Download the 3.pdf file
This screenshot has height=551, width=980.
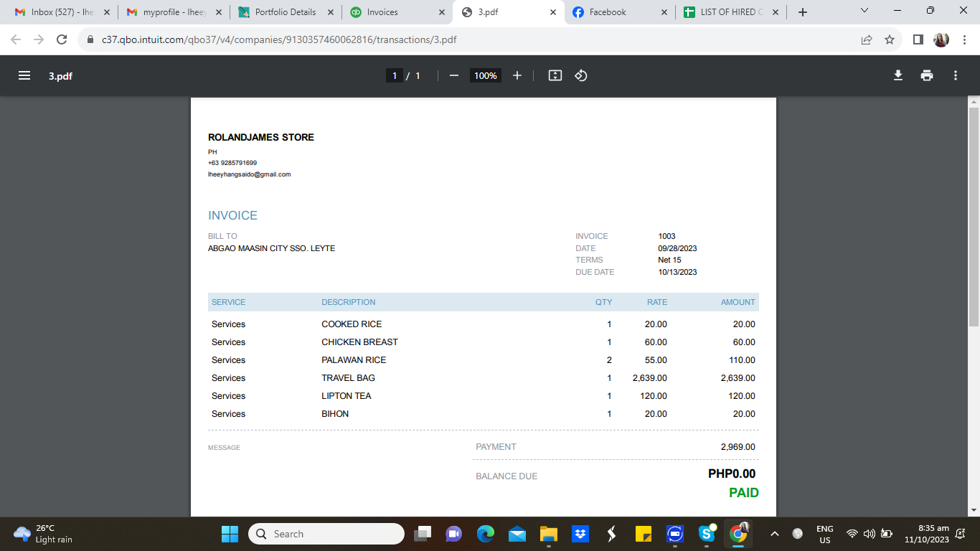pos(898,75)
